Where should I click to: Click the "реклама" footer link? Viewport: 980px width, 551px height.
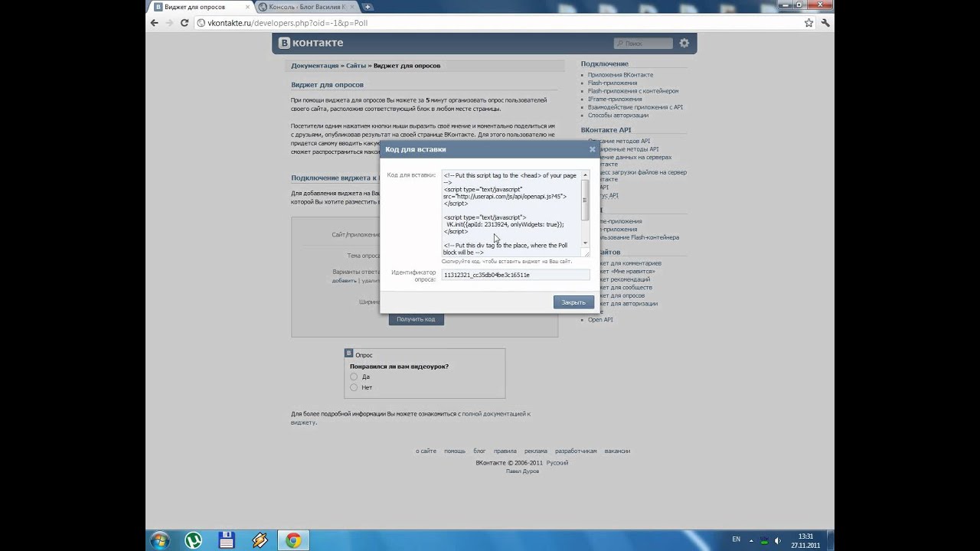coord(536,451)
